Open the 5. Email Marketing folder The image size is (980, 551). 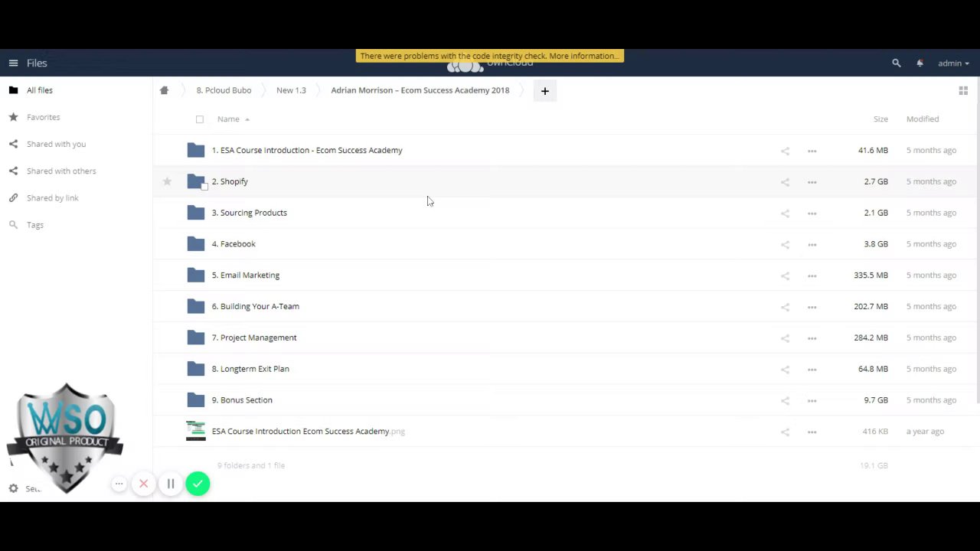pyautogui.click(x=246, y=275)
